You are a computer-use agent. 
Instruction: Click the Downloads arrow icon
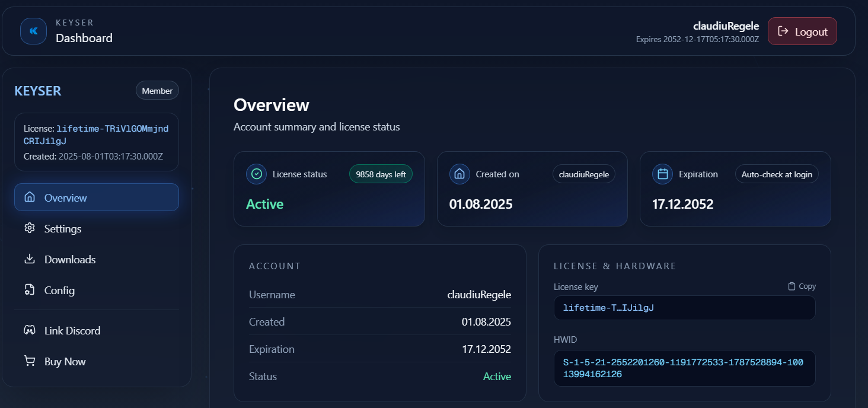coord(29,259)
